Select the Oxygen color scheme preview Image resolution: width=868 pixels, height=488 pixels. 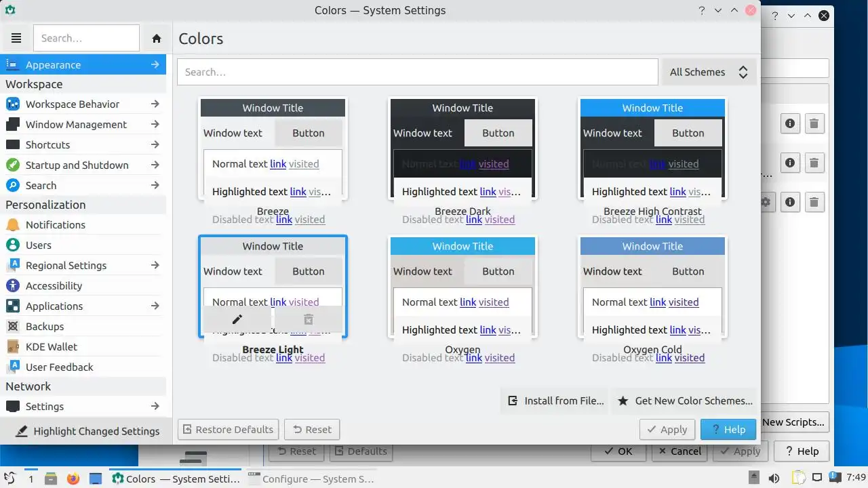(x=462, y=287)
